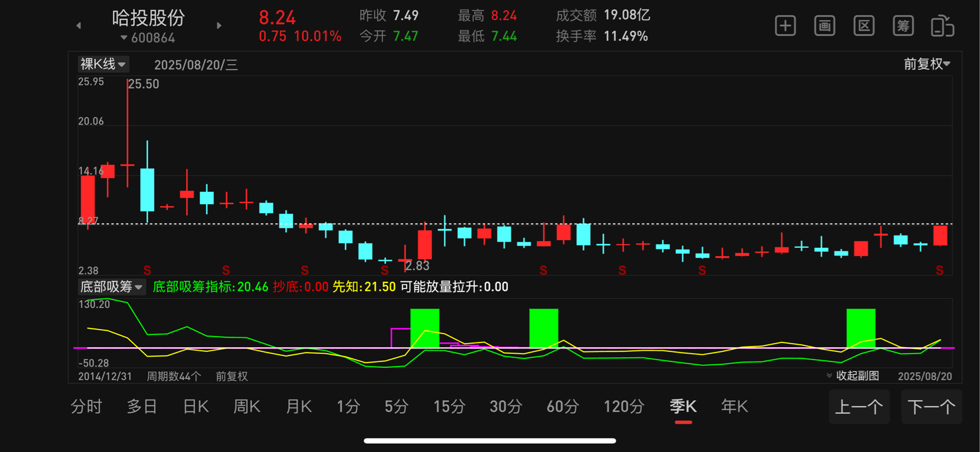The image size is (980, 452).
Task: Switch to the 分时 tab
Action: (87, 407)
